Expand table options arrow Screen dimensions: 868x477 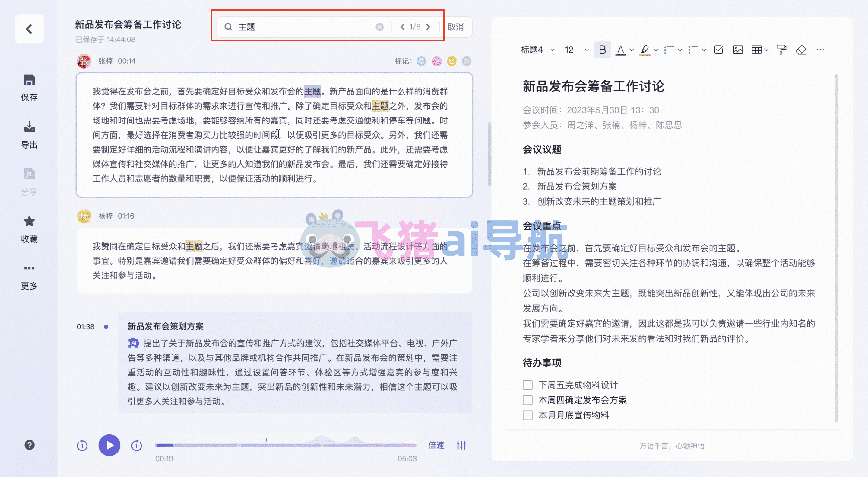[x=767, y=50]
